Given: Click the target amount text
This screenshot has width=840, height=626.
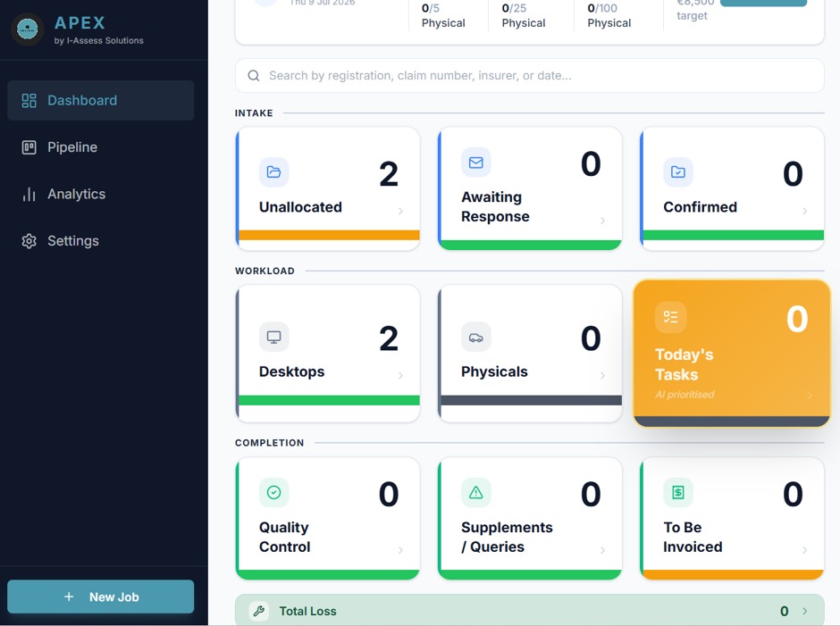Looking at the screenshot, I should pyautogui.click(x=695, y=10).
